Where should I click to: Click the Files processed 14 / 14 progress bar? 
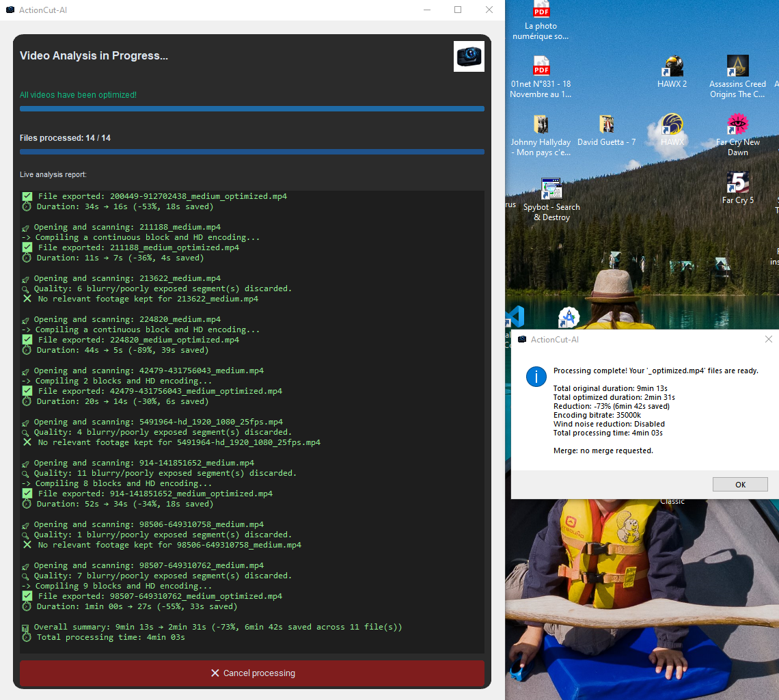[252, 152]
